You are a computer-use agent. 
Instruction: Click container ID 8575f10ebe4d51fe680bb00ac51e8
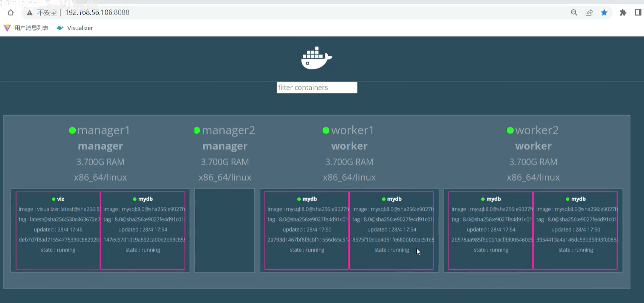393,240
